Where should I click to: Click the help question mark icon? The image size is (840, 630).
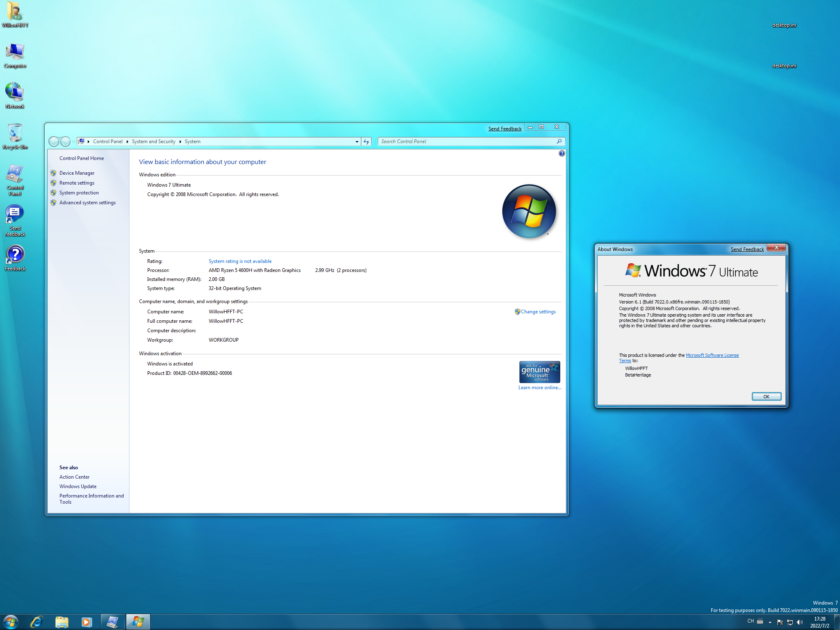(562, 153)
